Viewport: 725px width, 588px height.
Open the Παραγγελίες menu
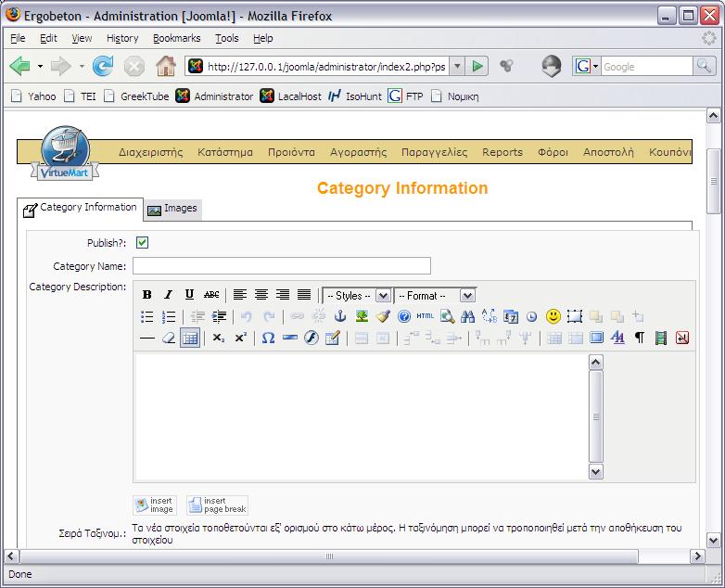click(x=434, y=152)
